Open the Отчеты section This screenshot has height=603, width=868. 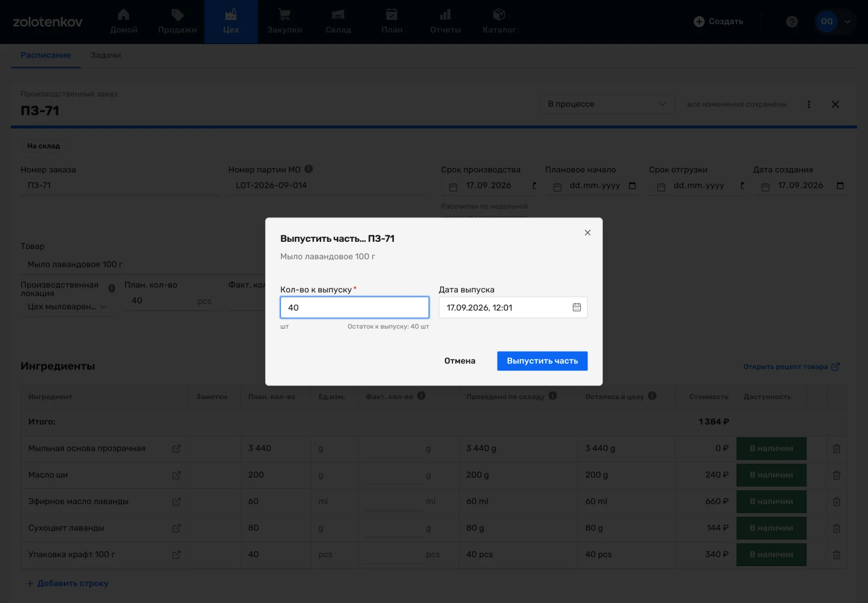(445, 22)
